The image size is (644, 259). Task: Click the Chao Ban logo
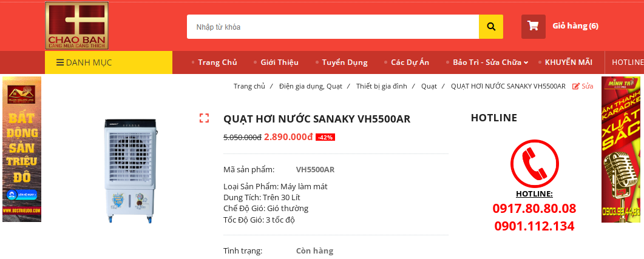(x=76, y=25)
